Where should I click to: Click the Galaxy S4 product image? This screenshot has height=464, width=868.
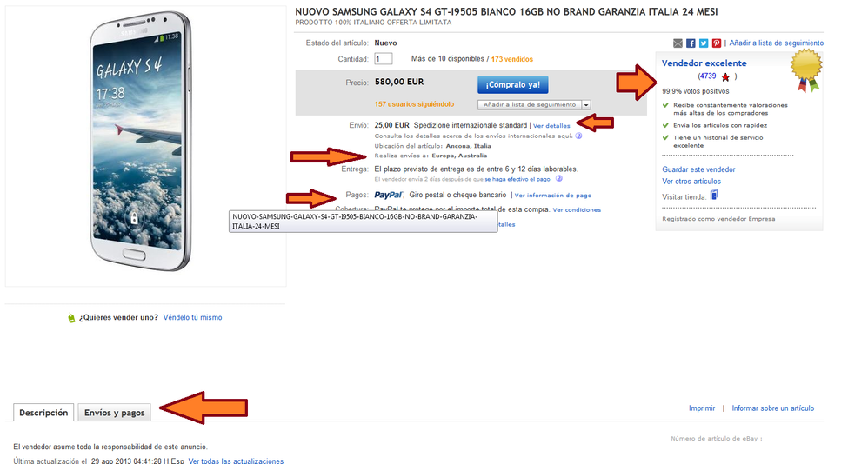pos(140,141)
